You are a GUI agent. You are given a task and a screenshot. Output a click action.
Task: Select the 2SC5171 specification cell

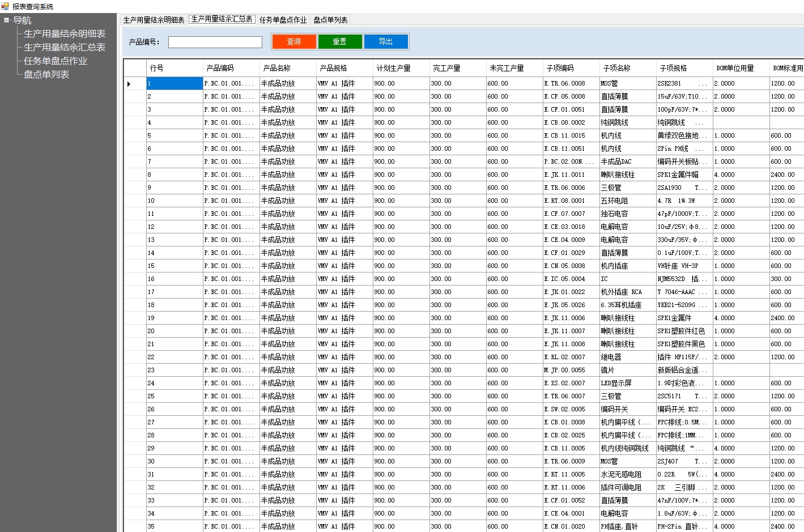point(684,397)
